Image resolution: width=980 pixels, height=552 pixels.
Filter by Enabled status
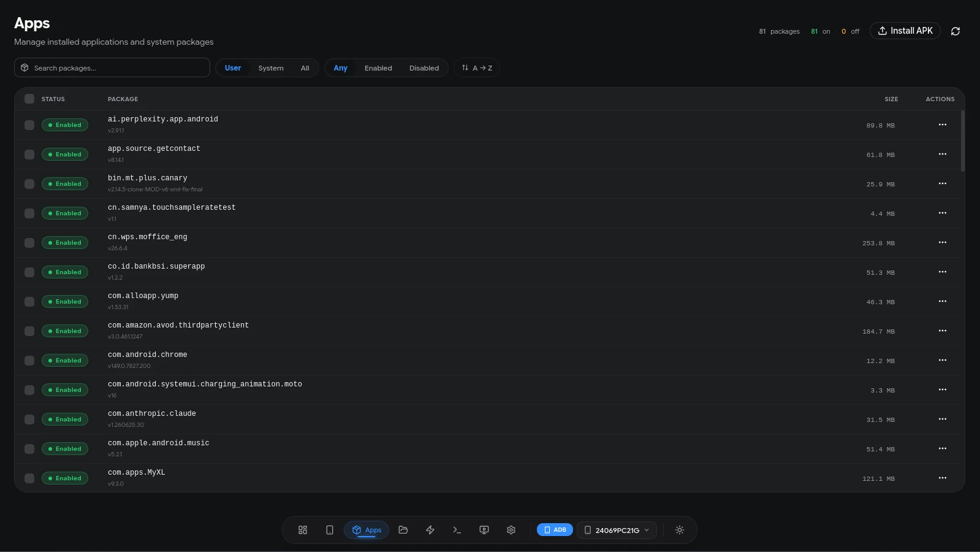point(378,68)
